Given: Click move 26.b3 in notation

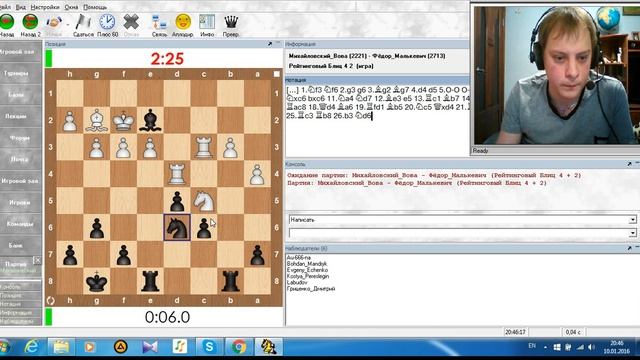Looking at the screenshot, I should (342, 116).
